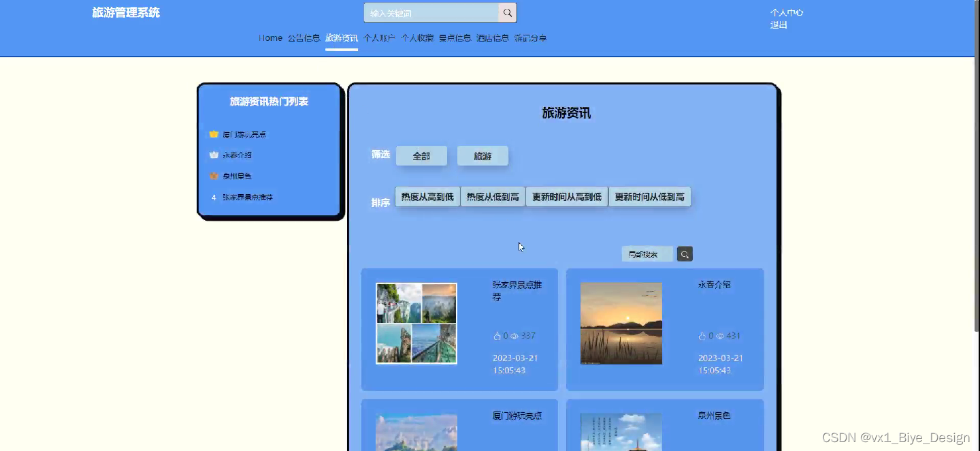The image size is (980, 451).
Task: Click the 旅游管理系统 site title
Action: pos(126,13)
